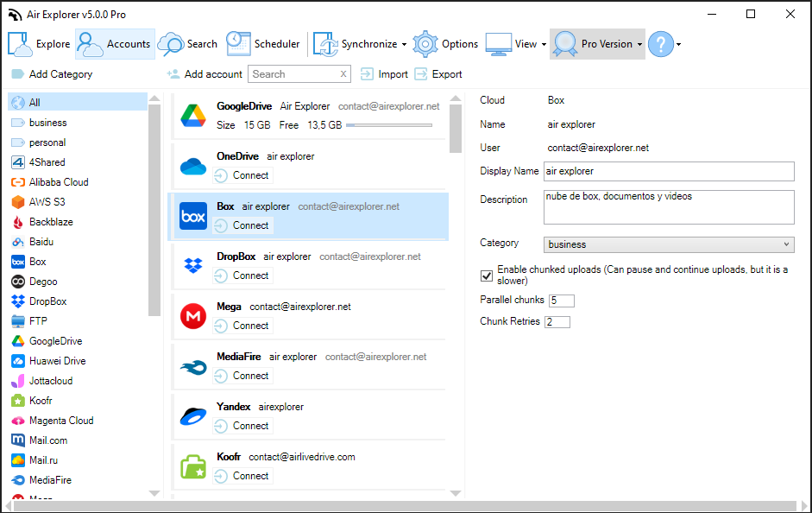
Task: Click the View monitor icon
Action: (x=498, y=44)
